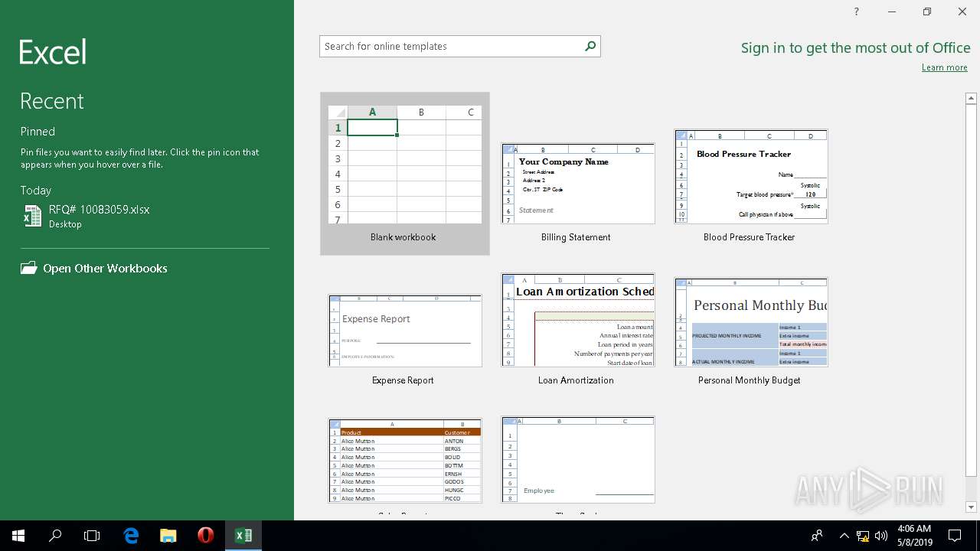Open taskbar search magnifier
Viewport: 980px width, 551px height.
tap(55, 536)
